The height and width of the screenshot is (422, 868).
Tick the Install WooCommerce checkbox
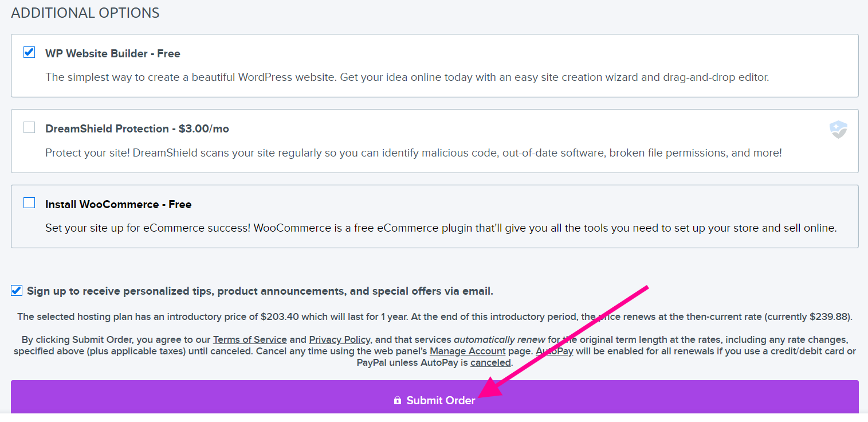[29, 203]
